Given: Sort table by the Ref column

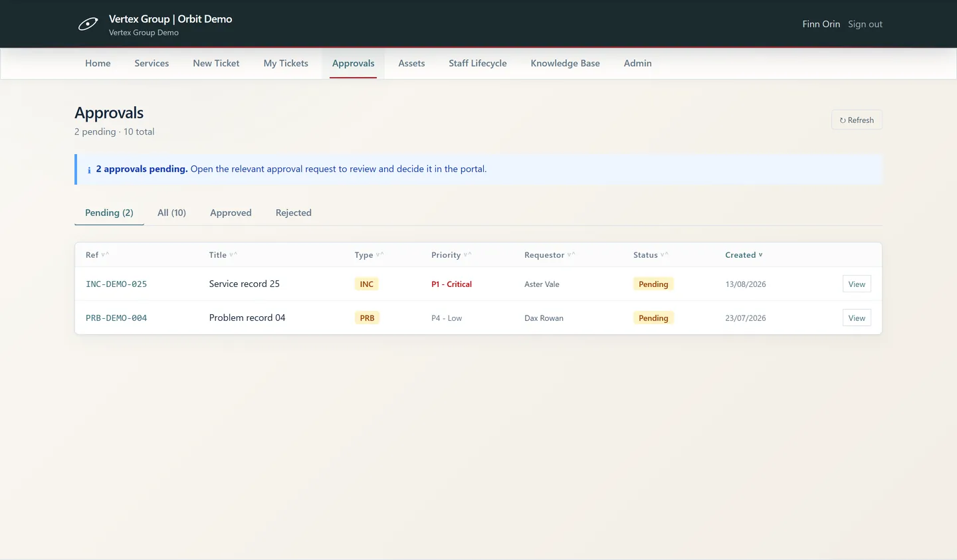Looking at the screenshot, I should point(97,255).
